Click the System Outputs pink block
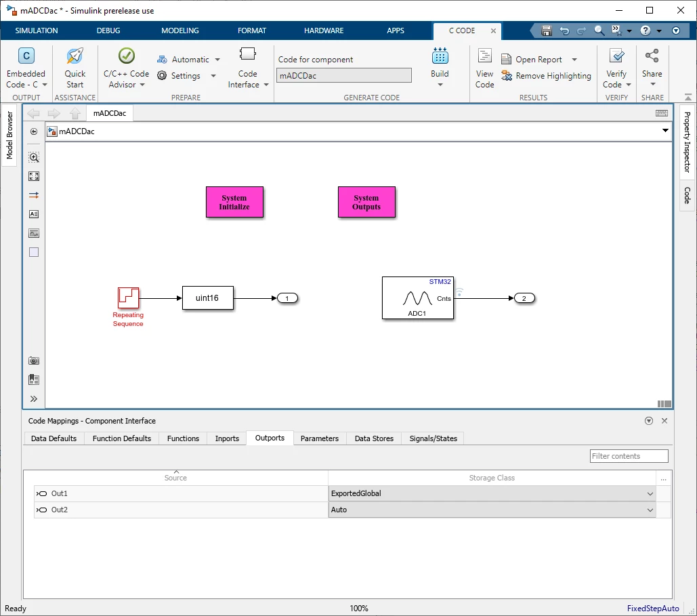The width and height of the screenshot is (697, 616). pos(366,202)
